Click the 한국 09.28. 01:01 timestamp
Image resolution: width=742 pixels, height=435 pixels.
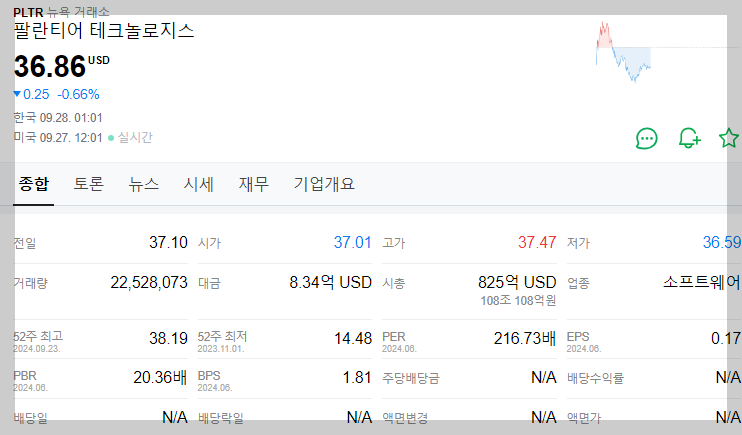58,117
